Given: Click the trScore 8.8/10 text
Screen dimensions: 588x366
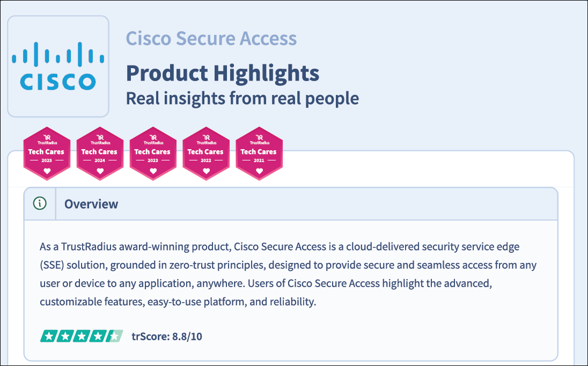Looking at the screenshot, I should (x=167, y=336).
